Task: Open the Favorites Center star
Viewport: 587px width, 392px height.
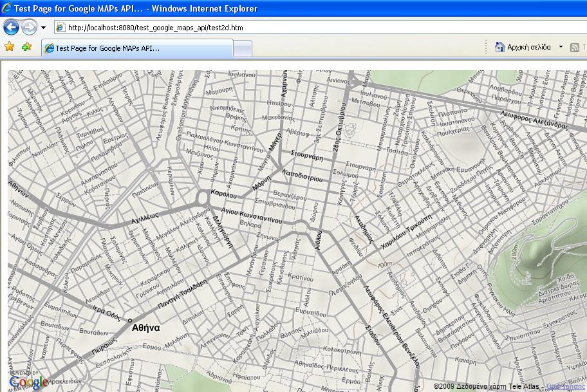Action: [x=10, y=47]
